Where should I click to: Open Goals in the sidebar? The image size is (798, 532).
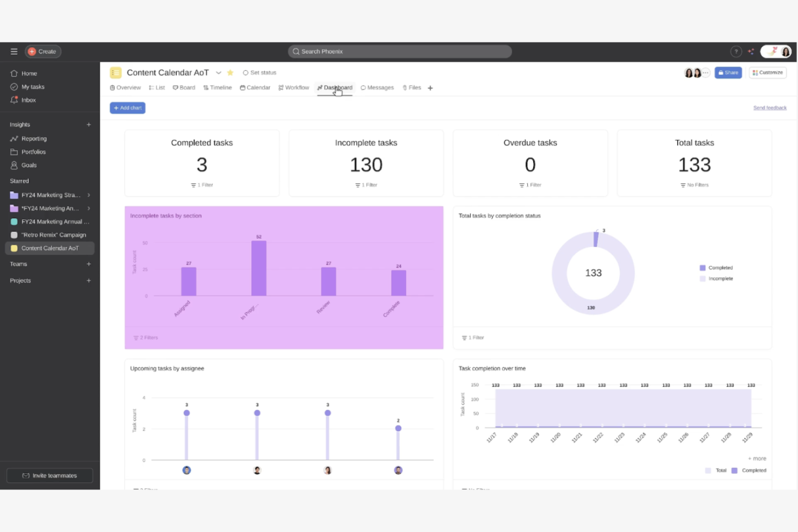[x=29, y=165]
